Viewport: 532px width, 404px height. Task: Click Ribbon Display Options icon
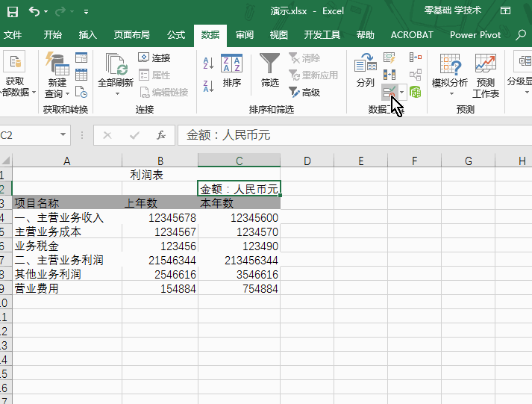506,11
